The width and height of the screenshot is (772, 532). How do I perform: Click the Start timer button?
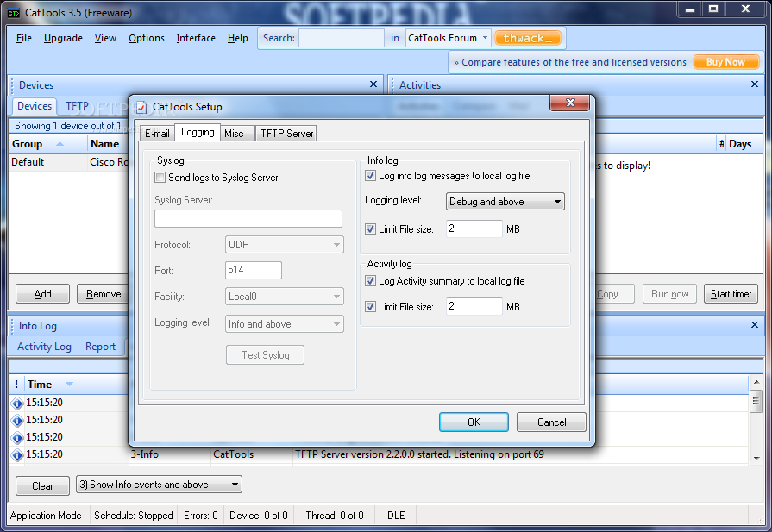click(x=731, y=294)
